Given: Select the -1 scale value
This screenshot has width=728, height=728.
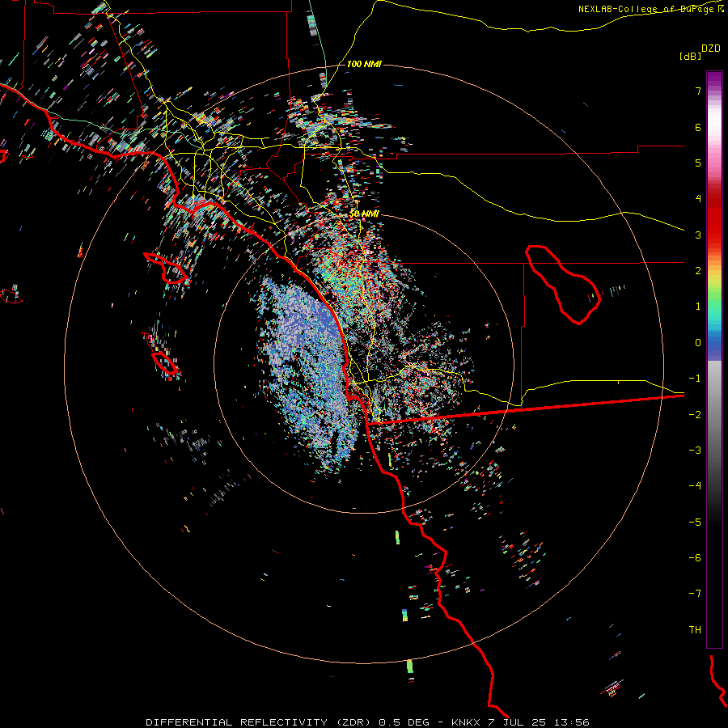Looking at the screenshot, I should click(695, 379).
